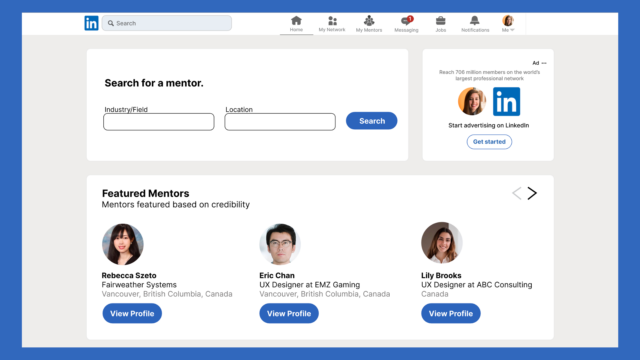Click the LinkedIn logo icon
Viewport: 640px width, 360px height.
(x=91, y=23)
